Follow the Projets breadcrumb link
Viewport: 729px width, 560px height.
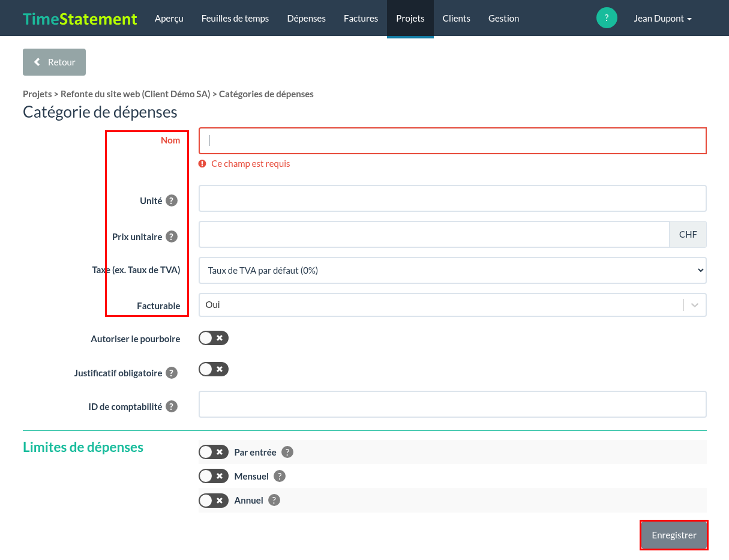point(37,94)
